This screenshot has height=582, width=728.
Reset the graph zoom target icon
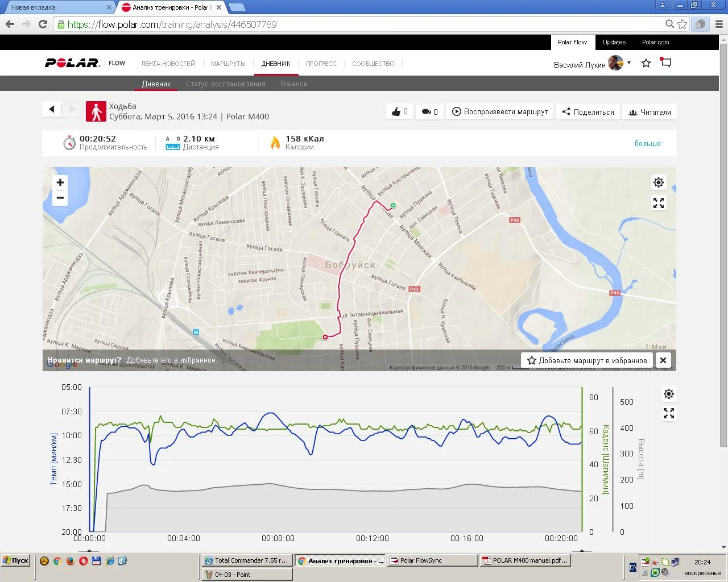click(669, 394)
